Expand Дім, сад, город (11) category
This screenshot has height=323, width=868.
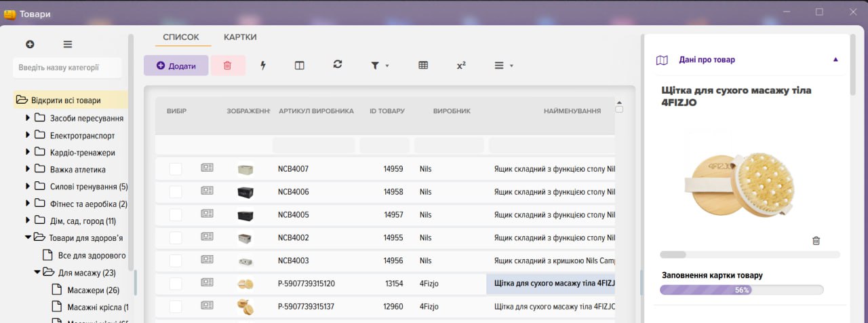pos(28,220)
